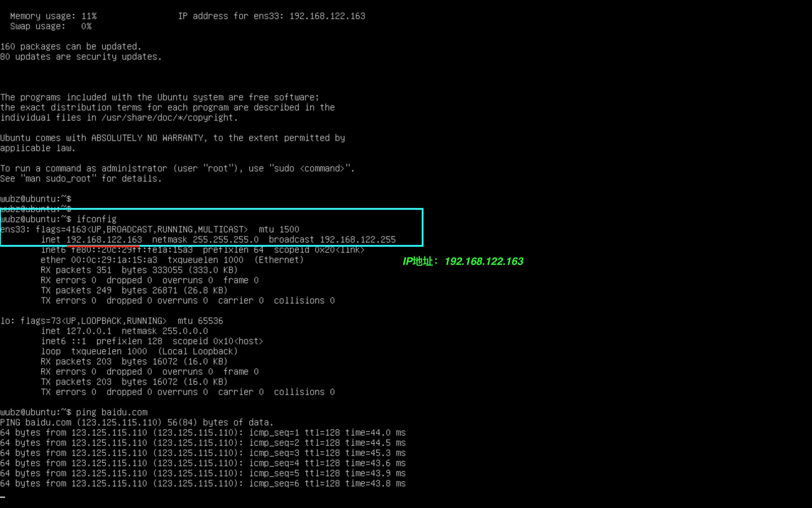
Task: Click the ether 00:0c:29:1a:15:a3 MAC address
Action: point(114,260)
